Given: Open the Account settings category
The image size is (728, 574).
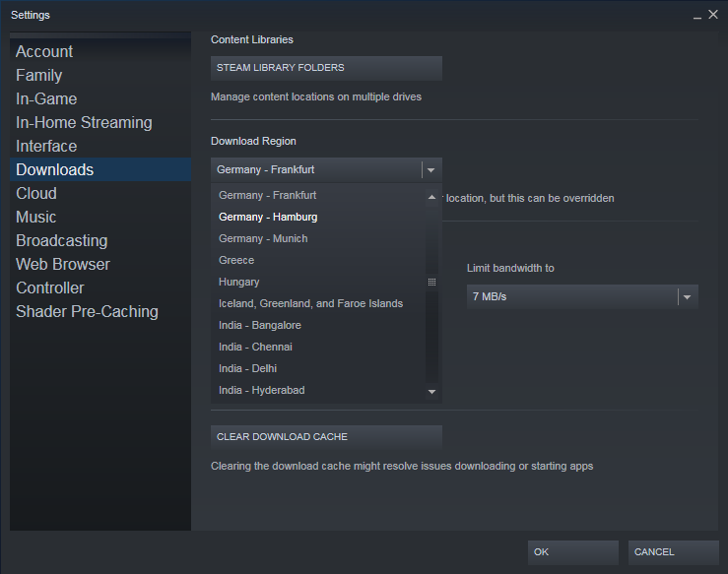Looking at the screenshot, I should pos(100,51).
